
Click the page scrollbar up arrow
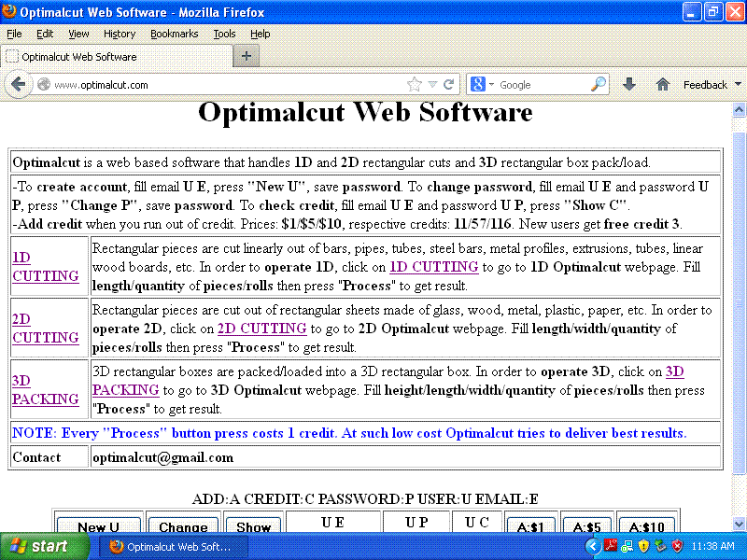[x=739, y=110]
